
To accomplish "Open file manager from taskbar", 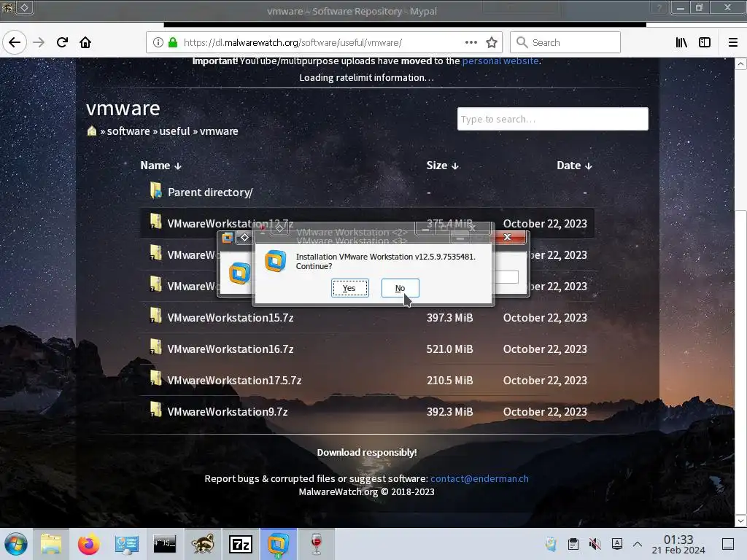I will pos(51,544).
